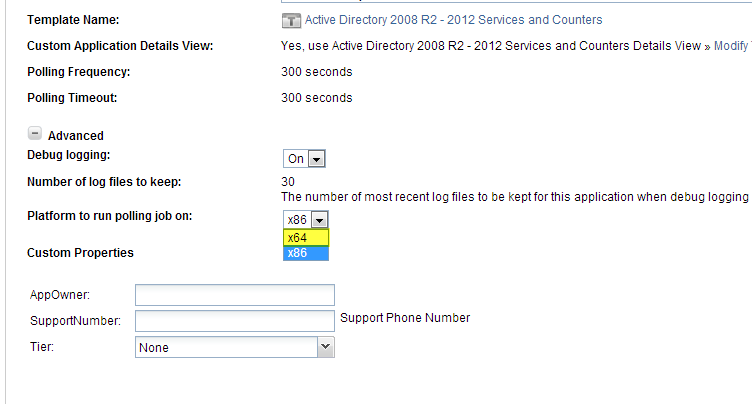
Task: Click the template icon beside Active Directory template
Action: tap(291, 20)
